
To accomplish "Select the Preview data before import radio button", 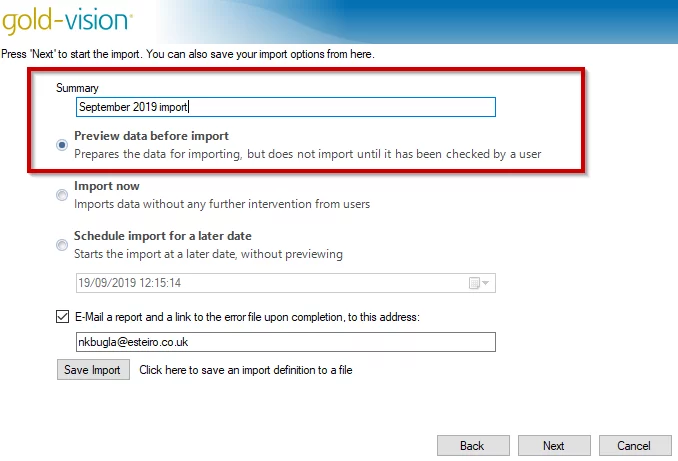I will coord(62,145).
